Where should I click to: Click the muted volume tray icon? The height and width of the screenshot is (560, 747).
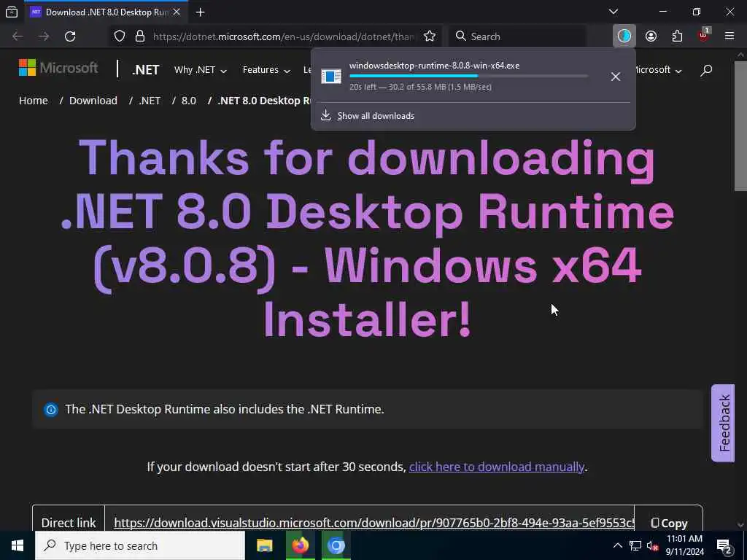[652, 545]
